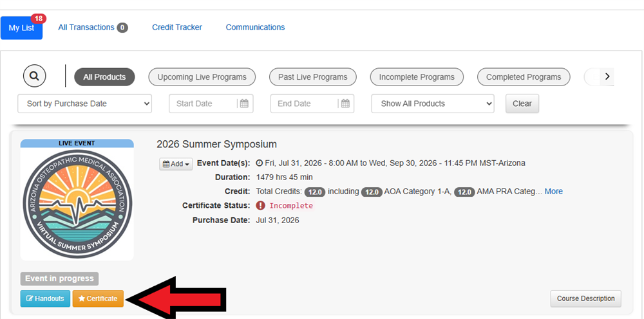Click the Handouts button
The height and width of the screenshot is (319, 644).
45,298
